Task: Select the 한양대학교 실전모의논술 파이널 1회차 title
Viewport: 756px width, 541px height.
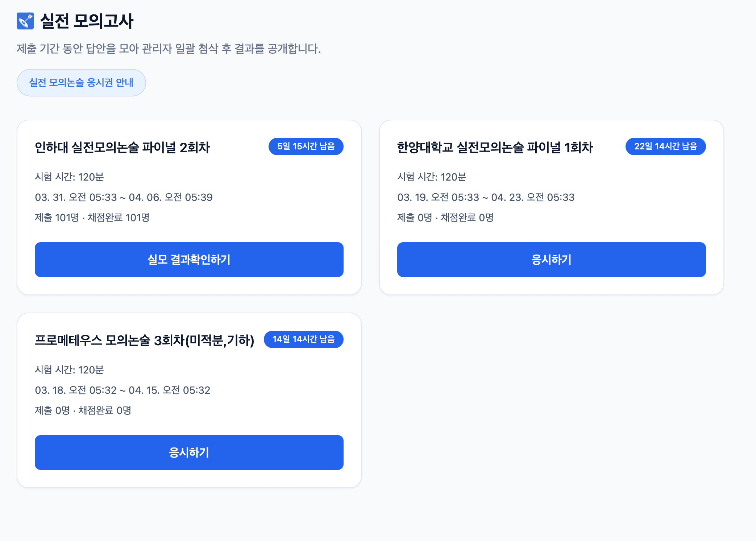Action: 494,147
